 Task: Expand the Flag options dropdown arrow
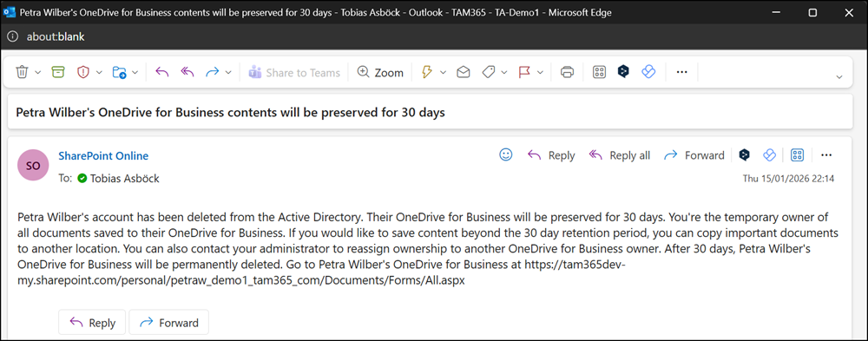pyautogui.click(x=540, y=73)
